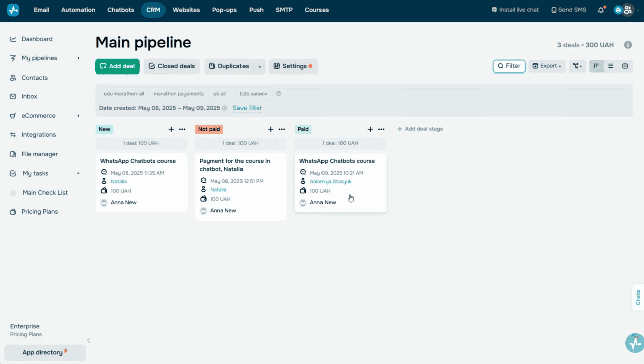Open Integrations in the sidebar
Image resolution: width=644 pixels, height=364 pixels.
38,135
